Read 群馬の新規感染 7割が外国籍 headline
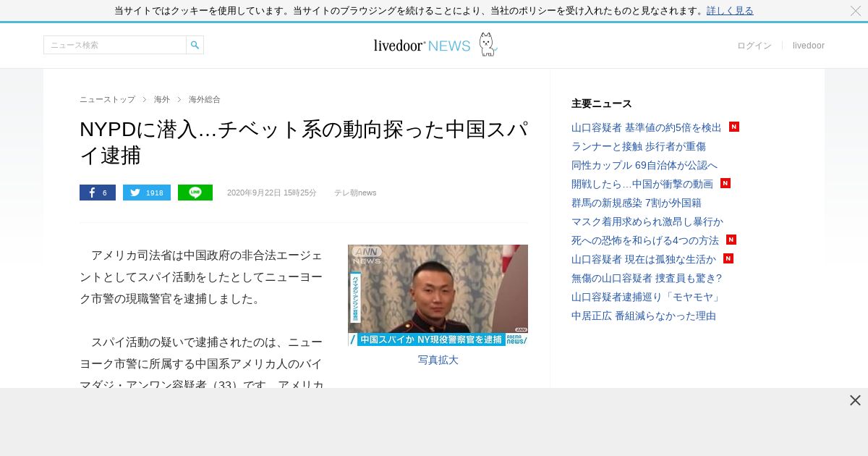 pos(637,203)
